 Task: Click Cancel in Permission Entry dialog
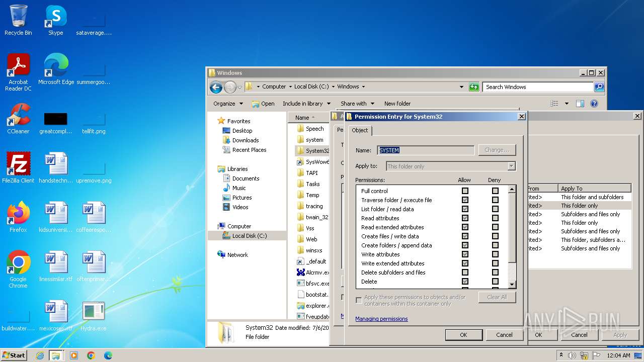point(504,335)
